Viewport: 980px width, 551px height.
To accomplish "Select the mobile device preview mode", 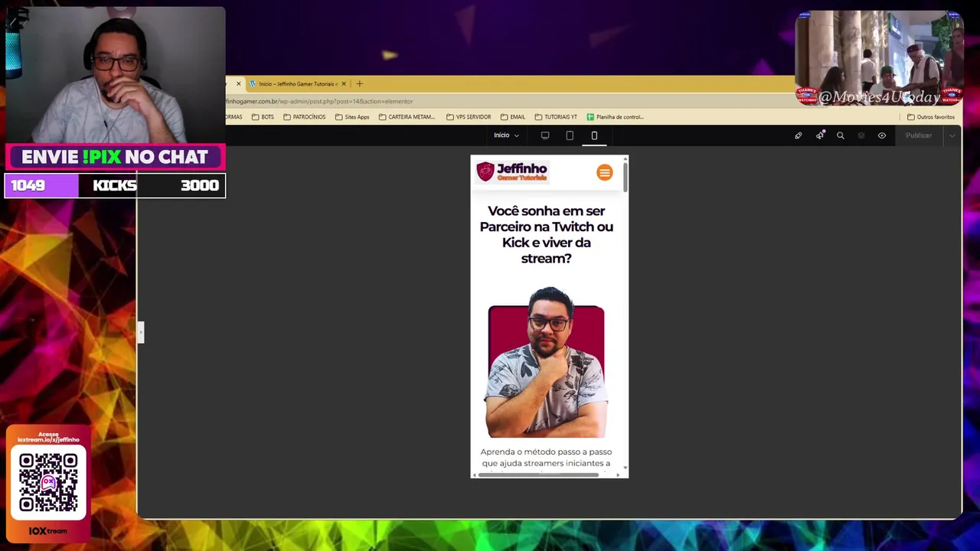I will coord(594,135).
